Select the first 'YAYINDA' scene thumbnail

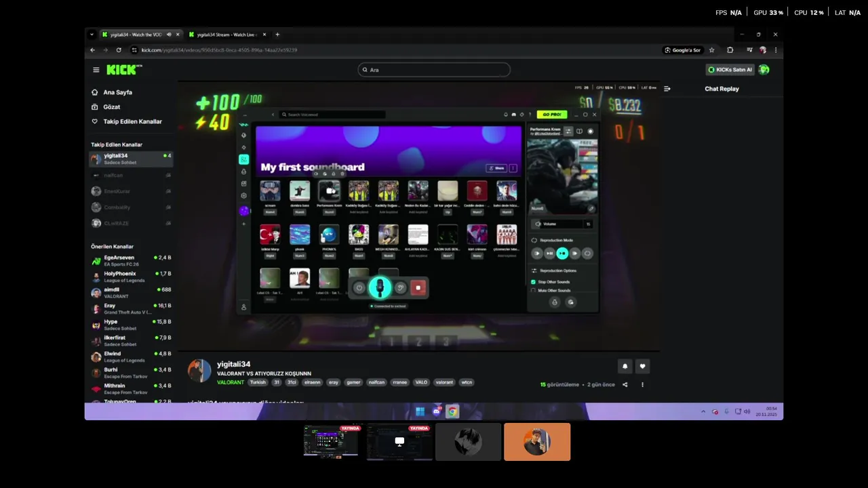coord(331,442)
